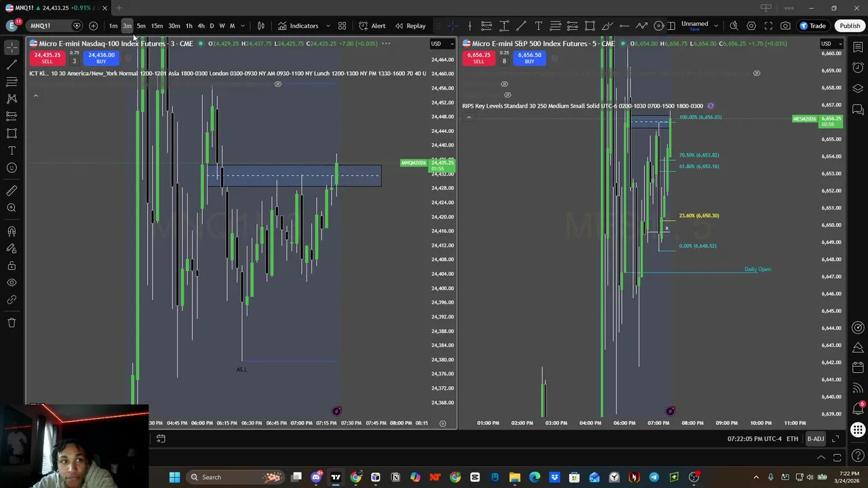Open the watchlist panel icon on right sidebar
The width and height of the screenshot is (868, 488).
pyautogui.click(x=858, y=47)
